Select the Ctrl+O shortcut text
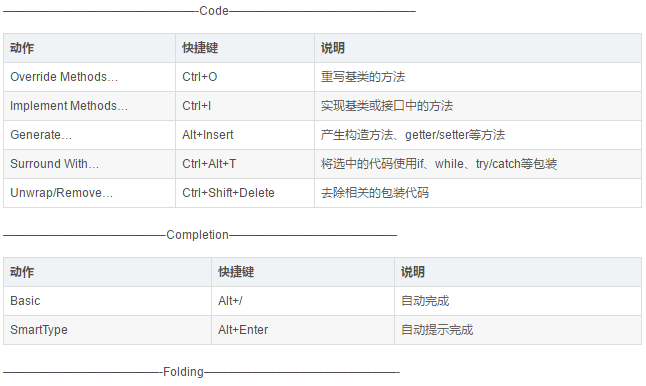646x386 pixels. click(x=199, y=77)
